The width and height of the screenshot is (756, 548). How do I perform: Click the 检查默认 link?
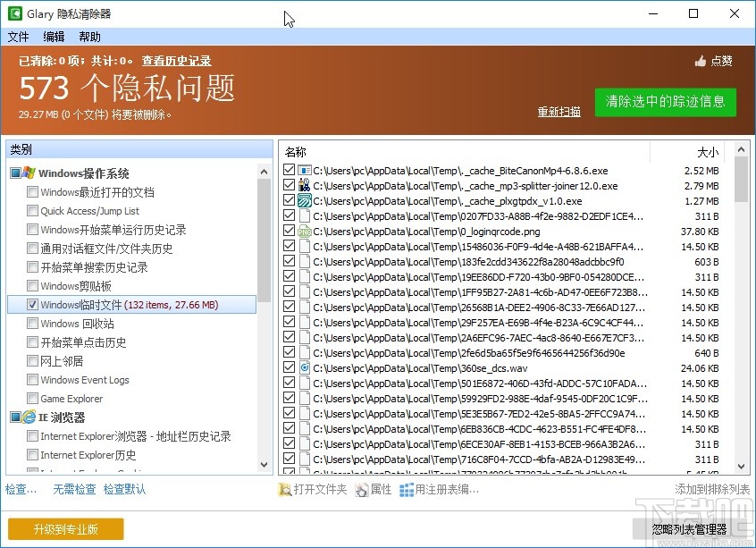[124, 490]
